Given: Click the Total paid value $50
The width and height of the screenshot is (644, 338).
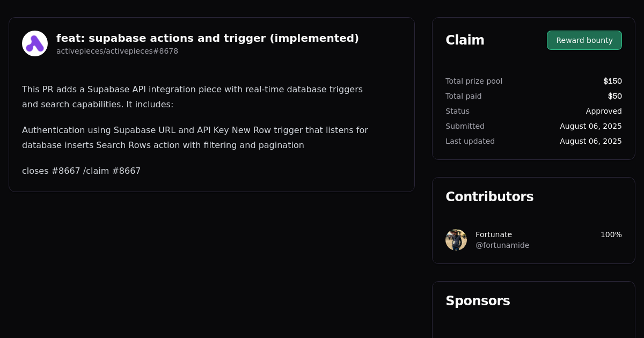Looking at the screenshot, I should 615,96.
